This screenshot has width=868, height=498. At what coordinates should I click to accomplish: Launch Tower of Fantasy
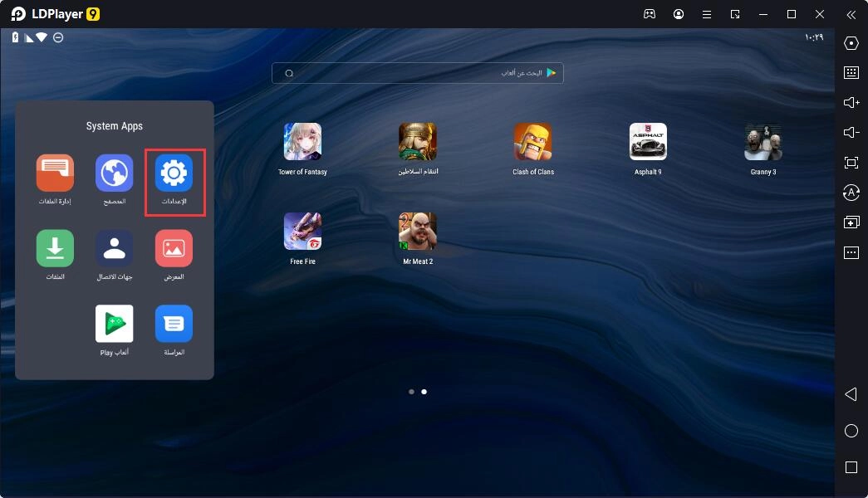click(x=302, y=142)
